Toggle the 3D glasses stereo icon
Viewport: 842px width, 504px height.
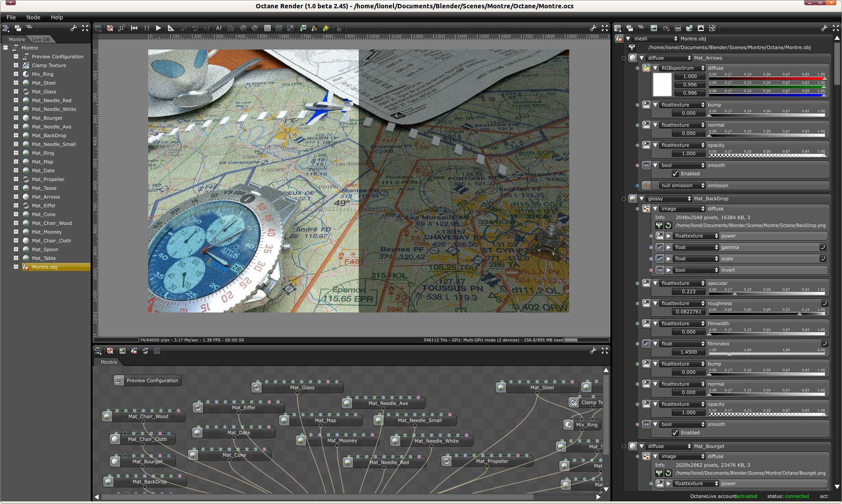230,28
